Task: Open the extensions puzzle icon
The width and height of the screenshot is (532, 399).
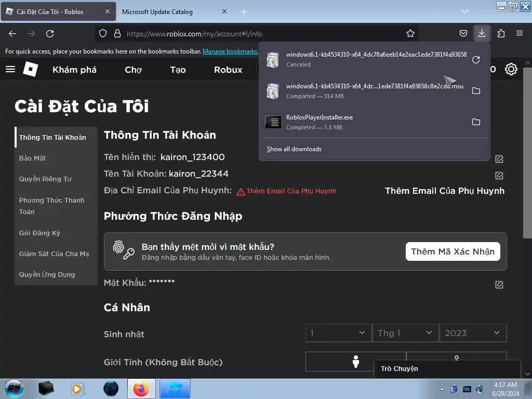Action: pos(501,33)
